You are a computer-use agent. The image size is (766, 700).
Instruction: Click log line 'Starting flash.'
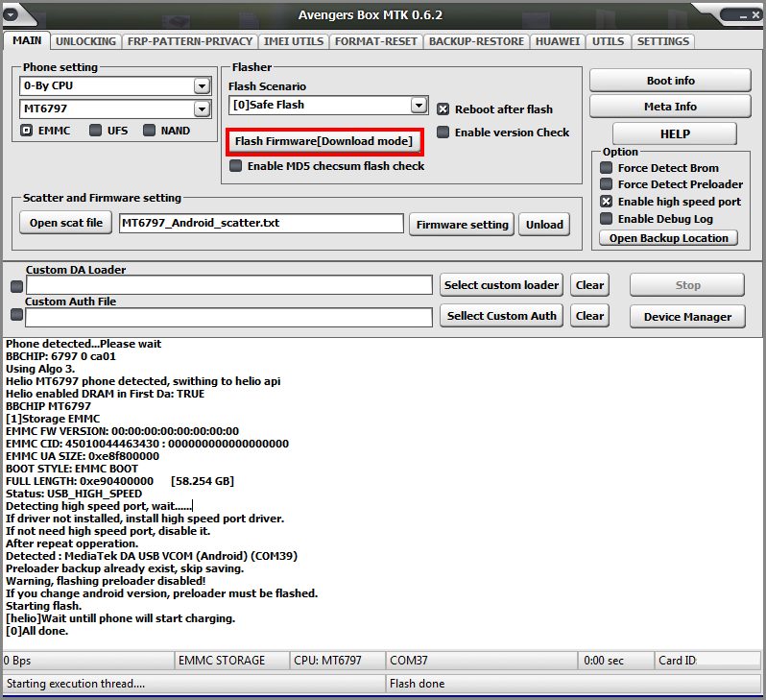click(44, 606)
